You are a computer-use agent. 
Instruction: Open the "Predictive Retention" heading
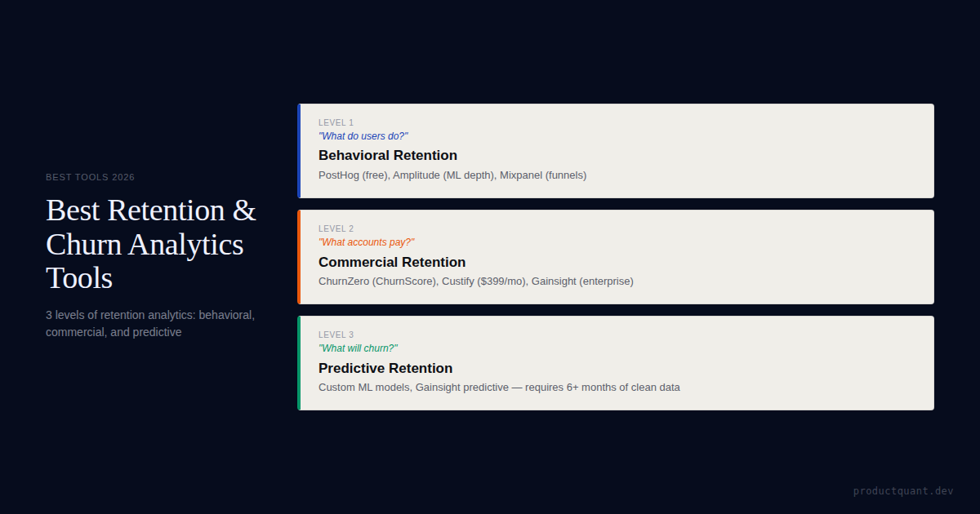click(x=385, y=368)
